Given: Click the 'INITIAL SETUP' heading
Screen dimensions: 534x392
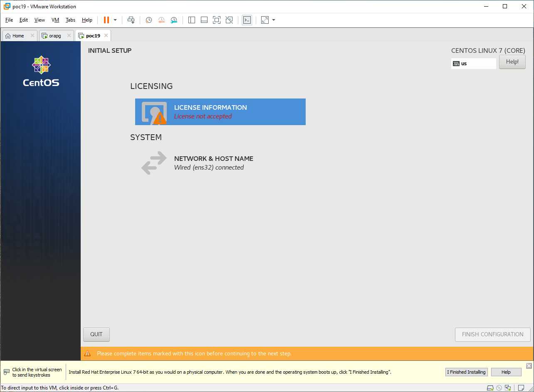Looking at the screenshot, I should coord(110,50).
